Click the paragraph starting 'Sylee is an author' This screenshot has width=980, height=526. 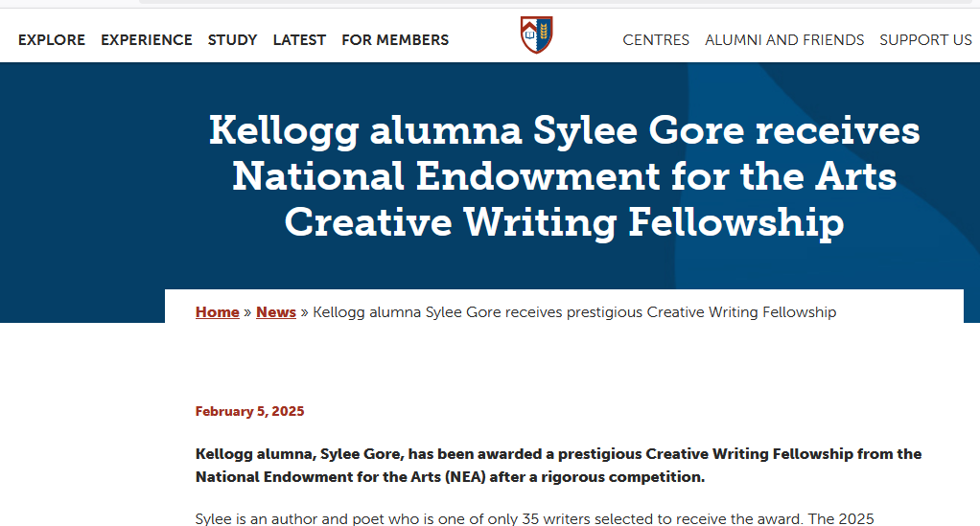(534, 518)
